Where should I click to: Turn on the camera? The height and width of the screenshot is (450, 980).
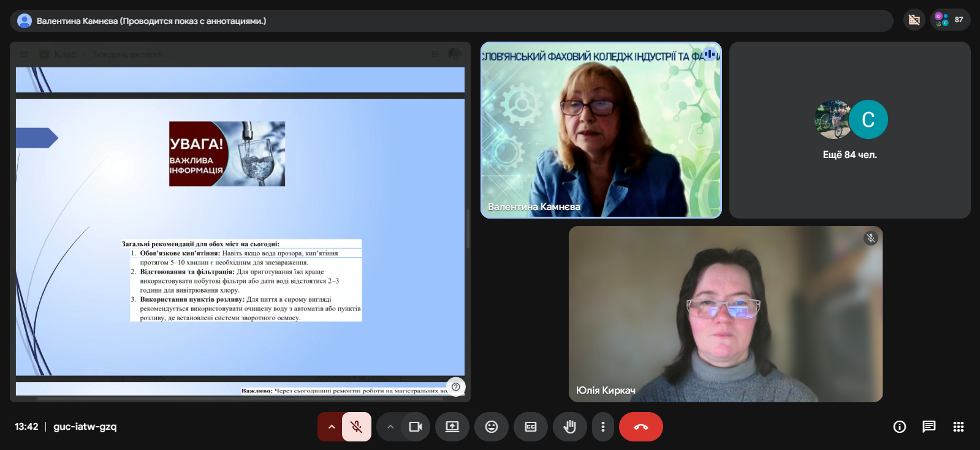(x=416, y=427)
